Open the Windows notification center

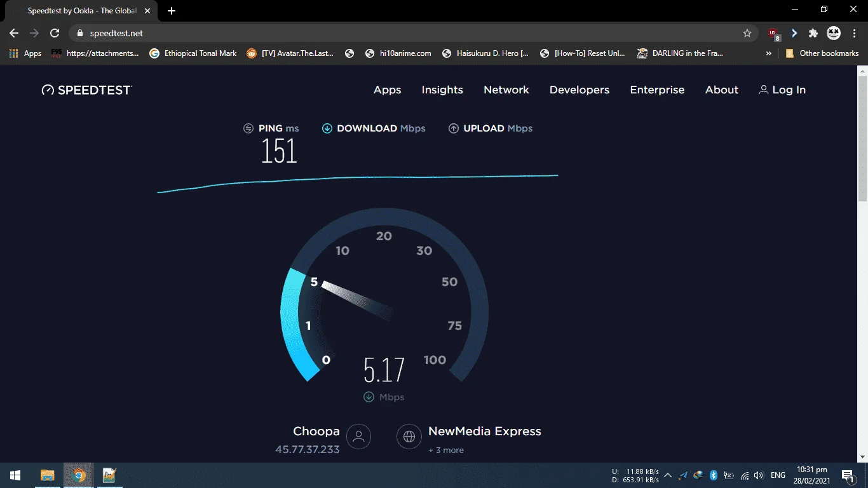(848, 475)
